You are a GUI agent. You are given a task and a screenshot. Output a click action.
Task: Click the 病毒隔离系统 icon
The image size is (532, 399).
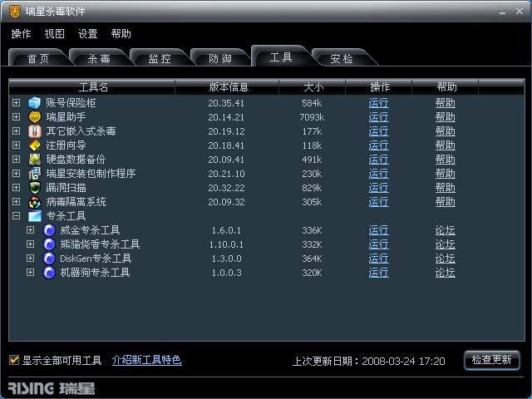[35, 202]
